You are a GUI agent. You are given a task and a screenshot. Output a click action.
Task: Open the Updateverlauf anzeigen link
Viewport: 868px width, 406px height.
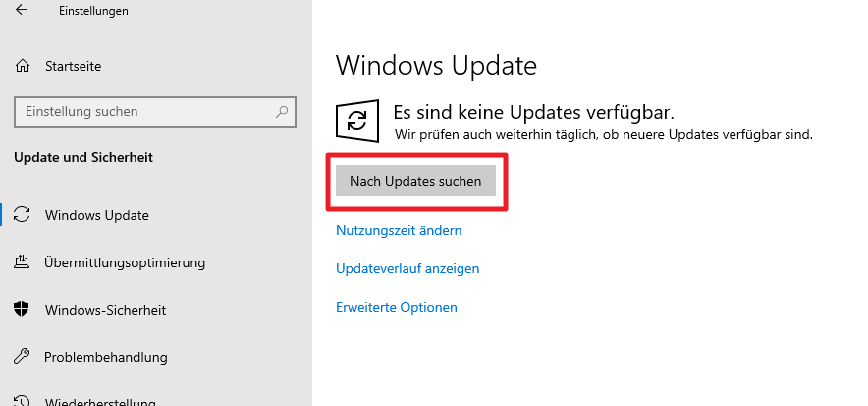(x=407, y=268)
